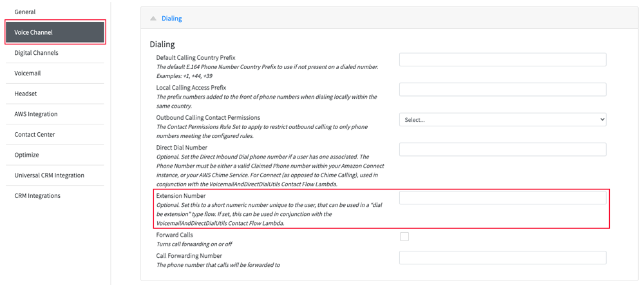The image size is (644, 285).
Task: Click the Direct Dial Number input
Action: pos(503,150)
